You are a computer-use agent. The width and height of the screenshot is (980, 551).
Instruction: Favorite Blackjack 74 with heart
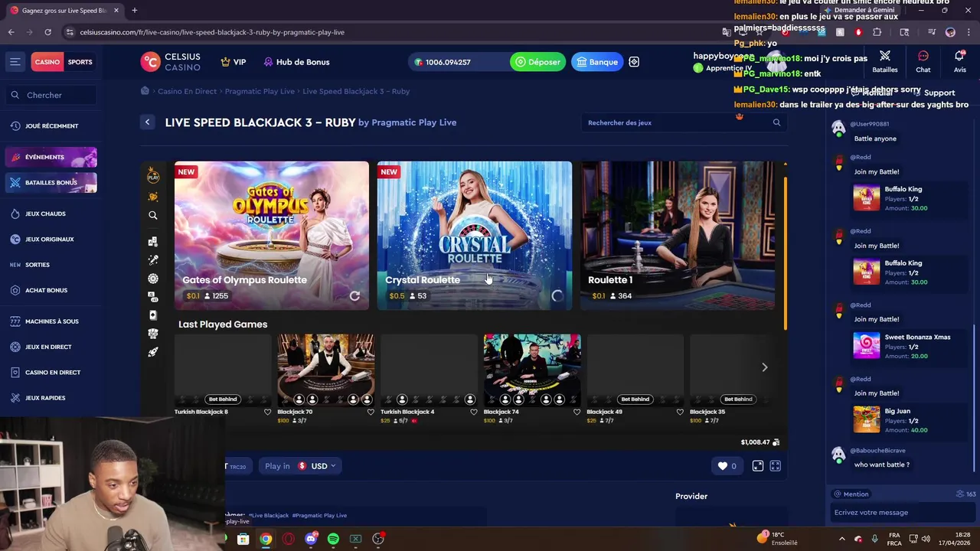coord(577,412)
